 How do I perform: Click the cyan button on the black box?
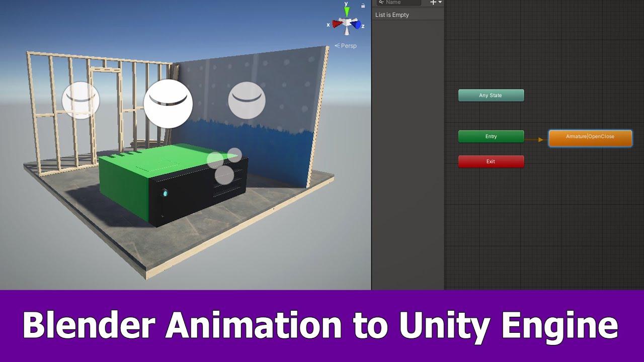tap(165, 194)
